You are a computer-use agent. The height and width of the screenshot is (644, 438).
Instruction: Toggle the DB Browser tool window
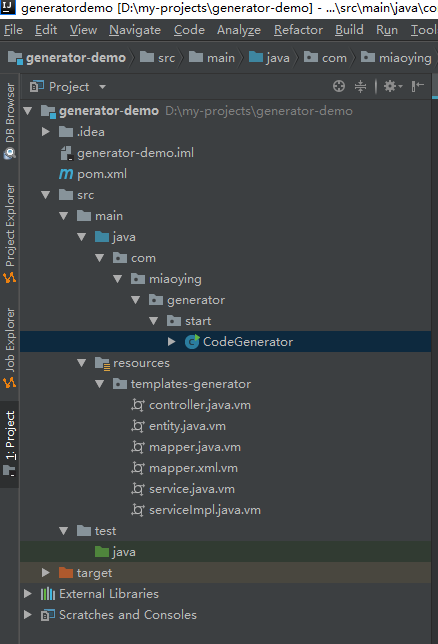coord(10,120)
